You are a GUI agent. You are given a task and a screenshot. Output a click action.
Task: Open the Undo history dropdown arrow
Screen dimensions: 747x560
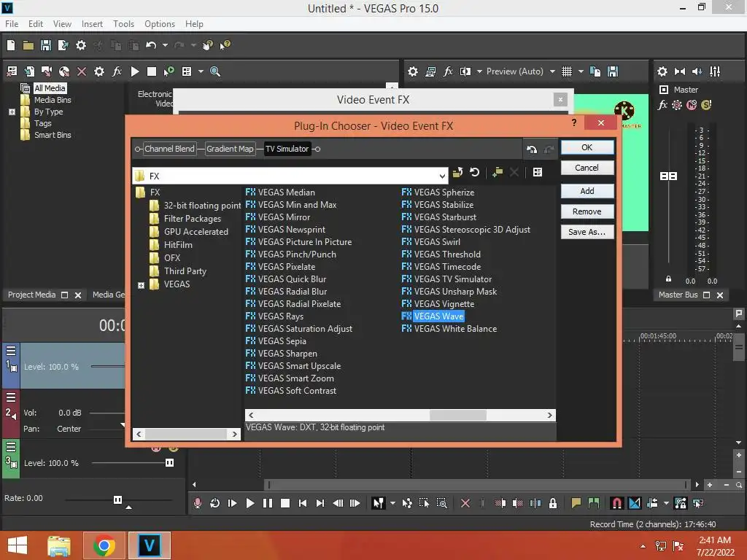165,45
